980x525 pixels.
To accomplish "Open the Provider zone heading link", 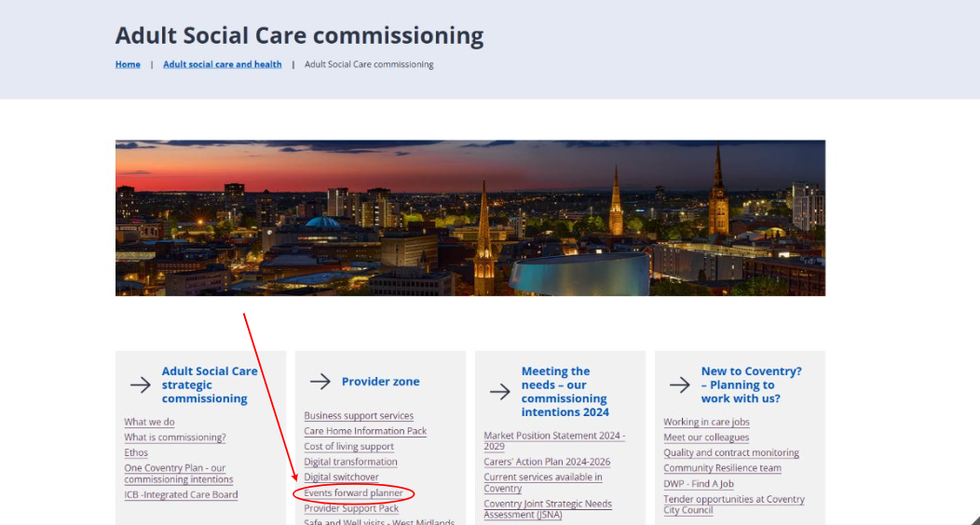I will 381,382.
